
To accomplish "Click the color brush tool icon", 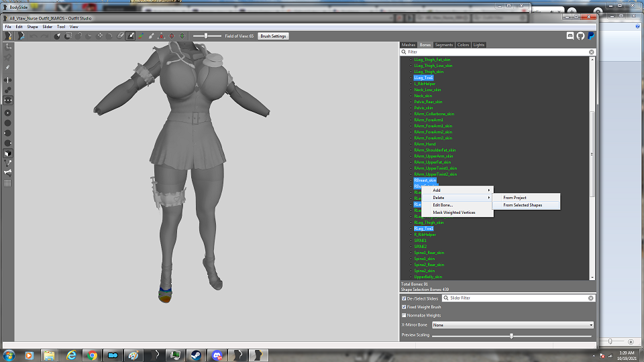I will 141,36.
